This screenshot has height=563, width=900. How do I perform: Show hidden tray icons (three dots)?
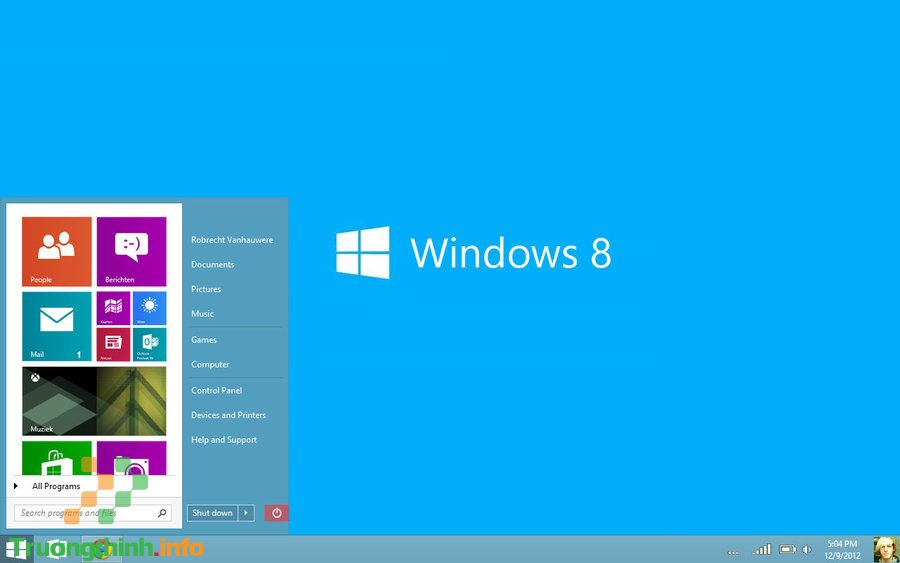pyautogui.click(x=733, y=552)
